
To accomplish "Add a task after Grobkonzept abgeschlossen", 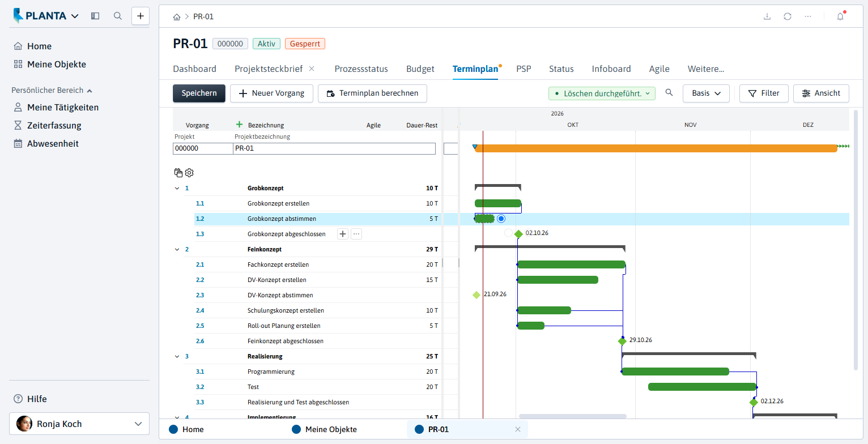I will click(x=343, y=234).
